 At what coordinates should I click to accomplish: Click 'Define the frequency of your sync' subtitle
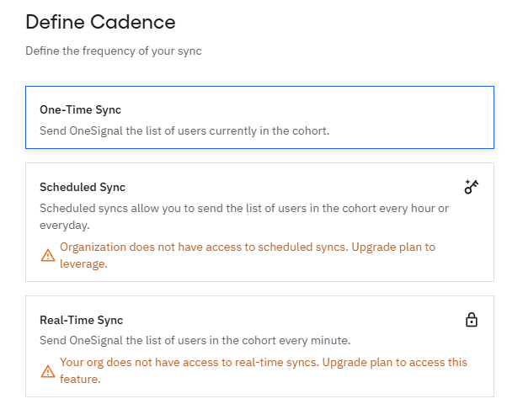(114, 51)
